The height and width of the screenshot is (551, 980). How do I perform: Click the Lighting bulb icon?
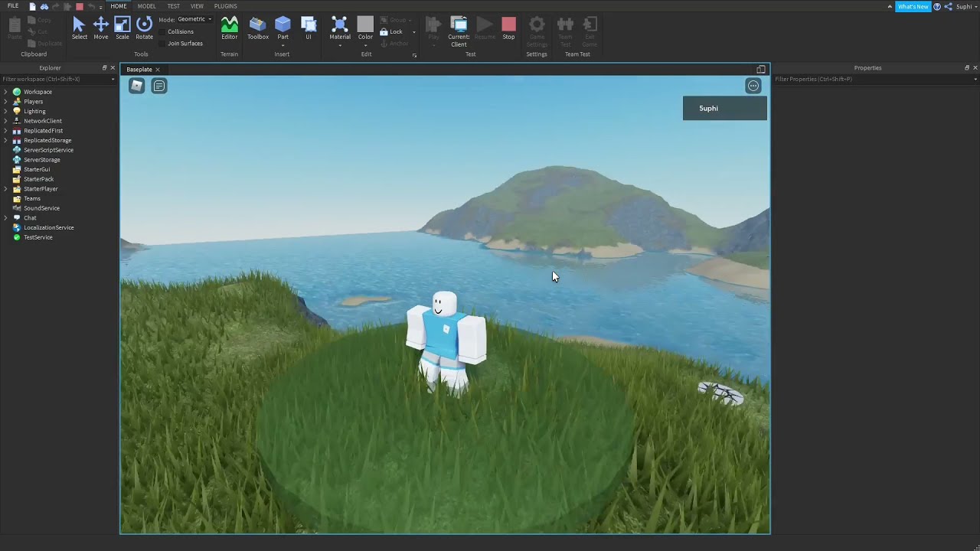(17, 111)
